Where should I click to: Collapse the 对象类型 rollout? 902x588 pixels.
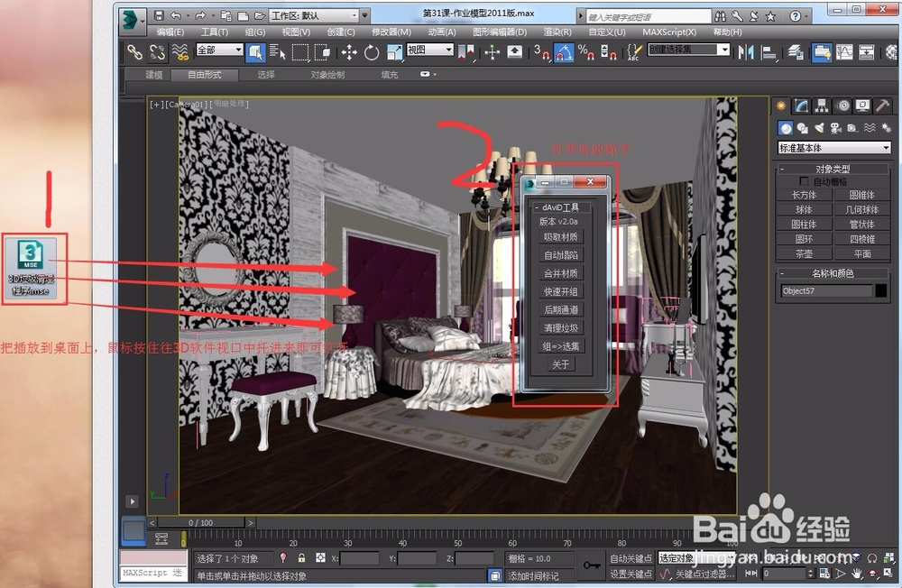833,169
